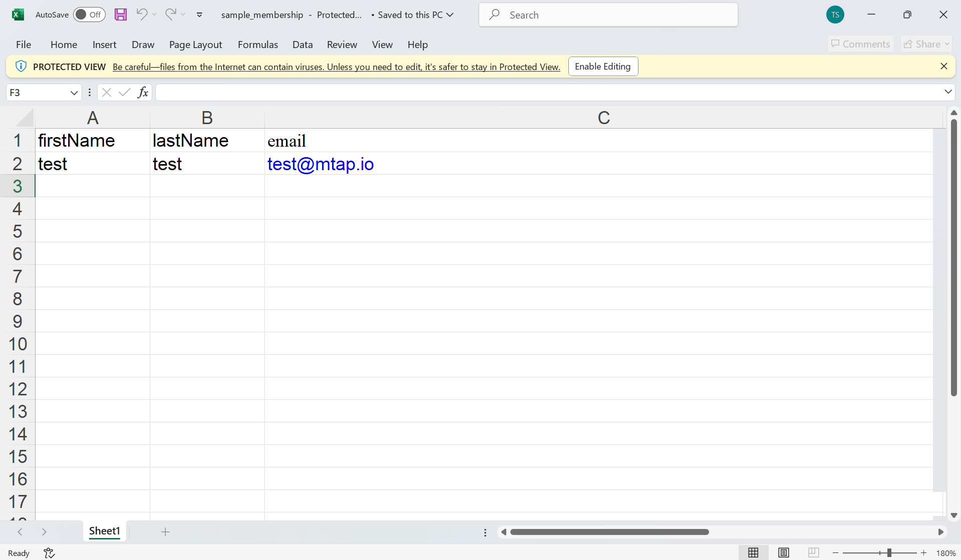This screenshot has height=560, width=961.
Task: Switch to Page Layout view
Action: pyautogui.click(x=783, y=552)
